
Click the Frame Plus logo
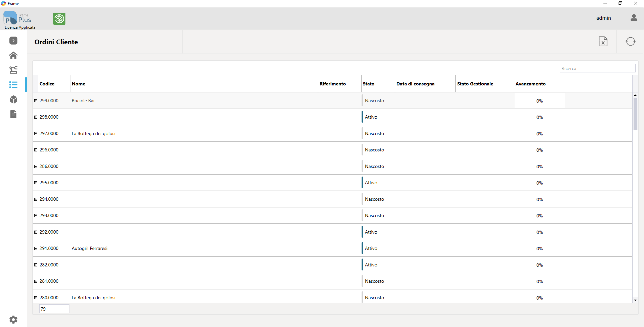pyautogui.click(x=17, y=18)
